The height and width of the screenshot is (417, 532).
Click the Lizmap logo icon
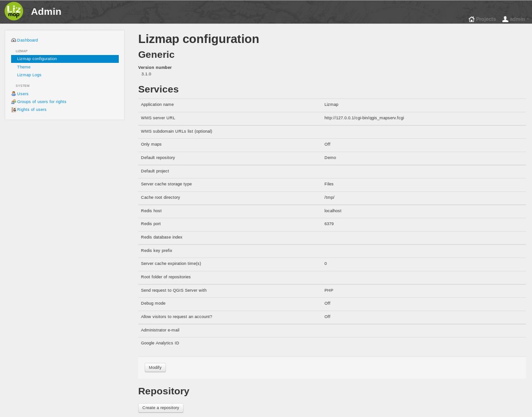(14, 11)
